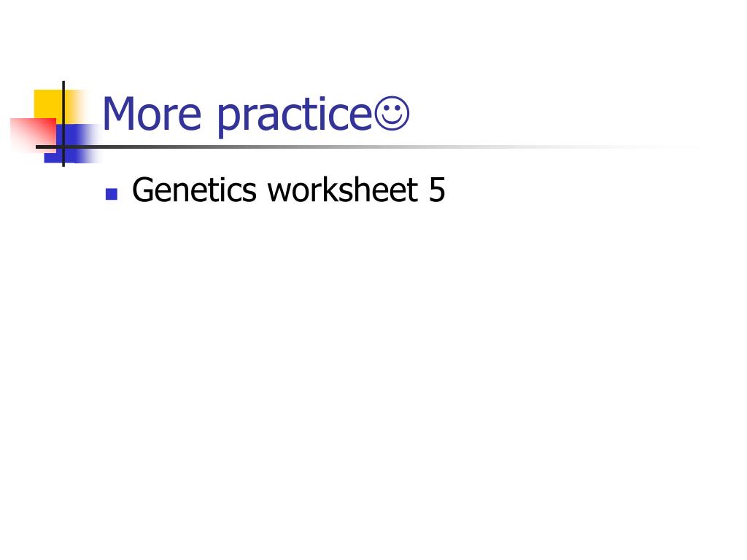747x560 pixels.
Task: Click the letter M starting the title
Action: [119, 114]
